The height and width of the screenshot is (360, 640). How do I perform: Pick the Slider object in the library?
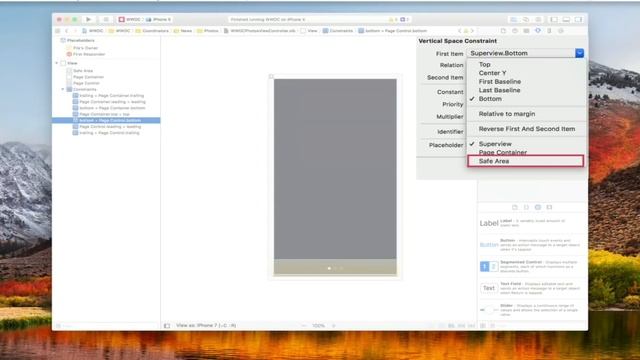532,310
